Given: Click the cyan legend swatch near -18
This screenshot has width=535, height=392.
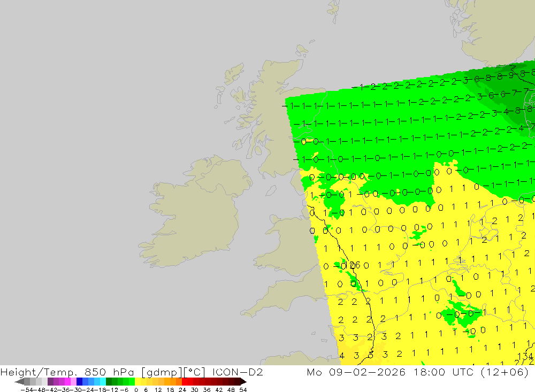Looking at the screenshot, I should click(x=102, y=382).
